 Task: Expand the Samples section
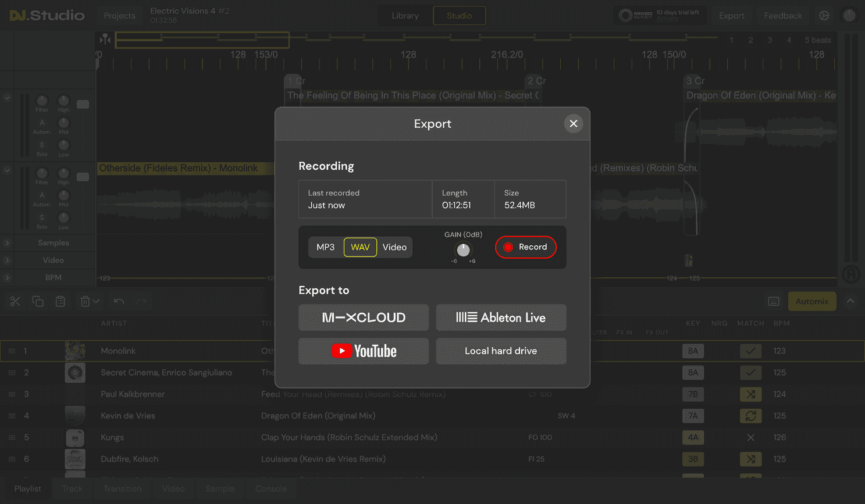[7, 242]
